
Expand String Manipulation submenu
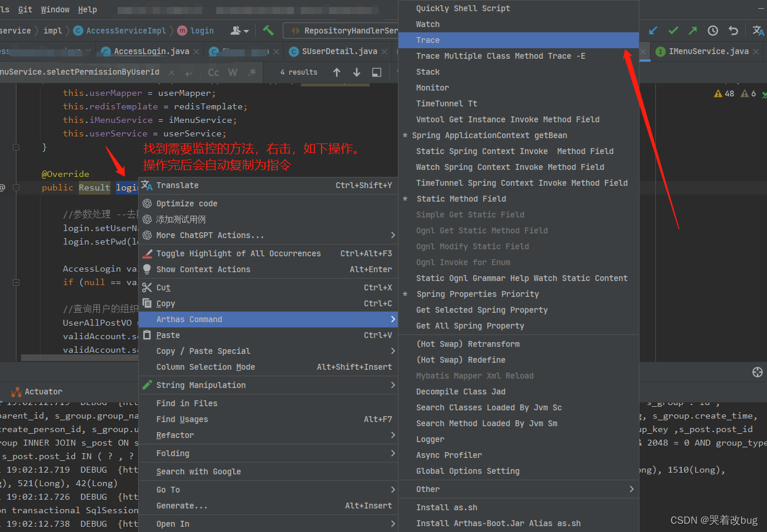268,385
